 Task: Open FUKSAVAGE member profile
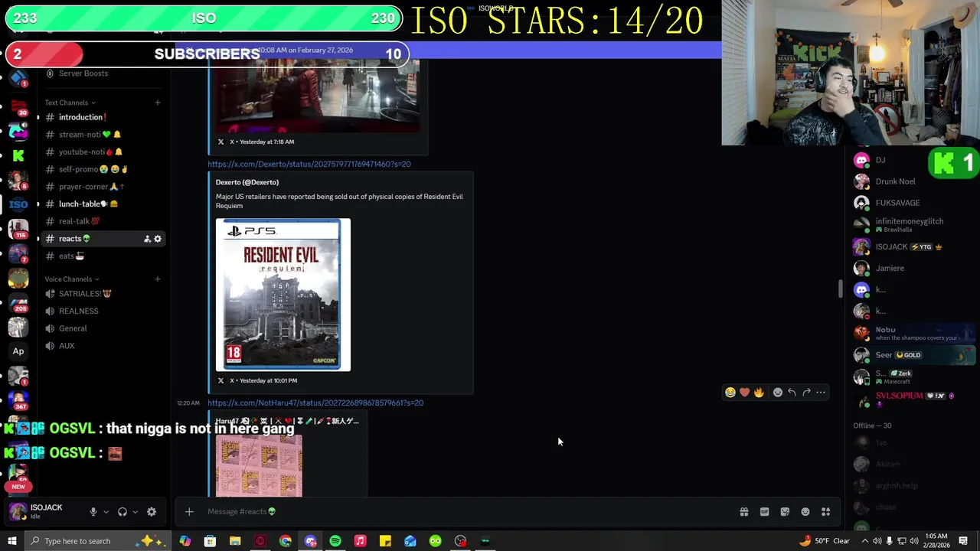[x=910, y=203]
